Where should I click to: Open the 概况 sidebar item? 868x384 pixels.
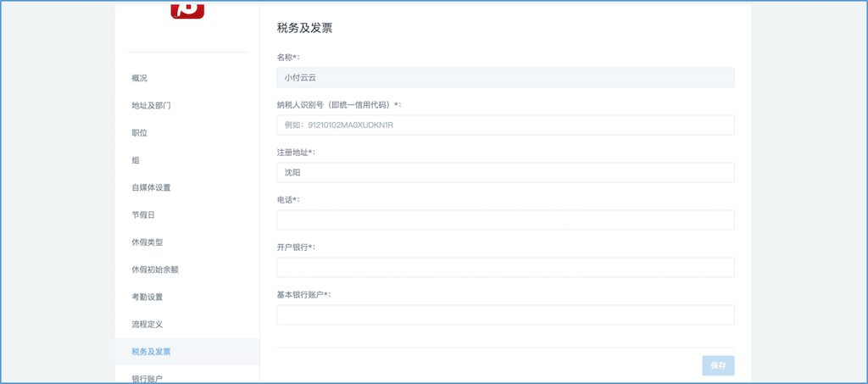(140, 78)
